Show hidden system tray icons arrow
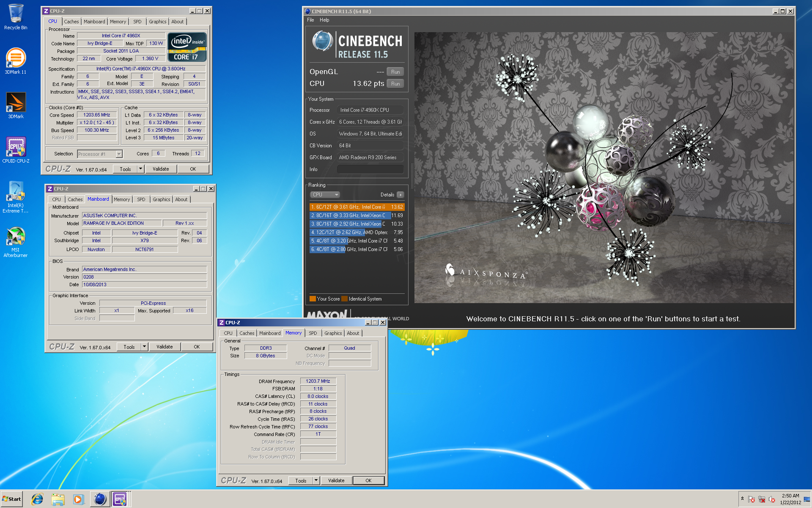 pos(742,499)
